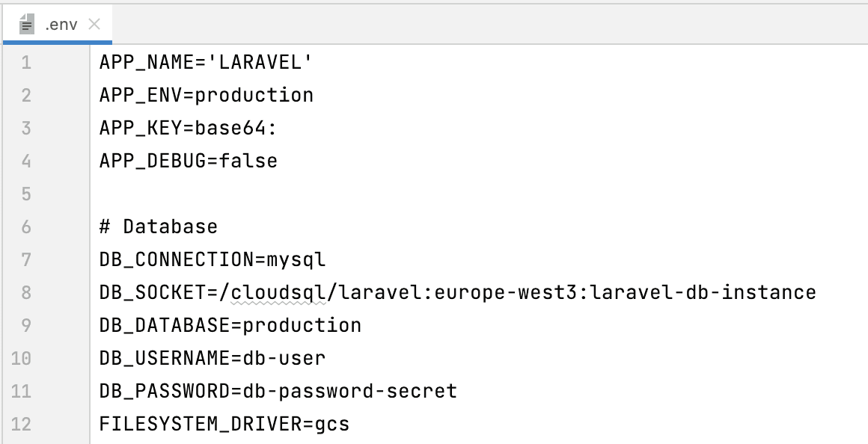This screenshot has height=444, width=868.
Task: Click line number 8 in the gutter
Action: coord(25,292)
